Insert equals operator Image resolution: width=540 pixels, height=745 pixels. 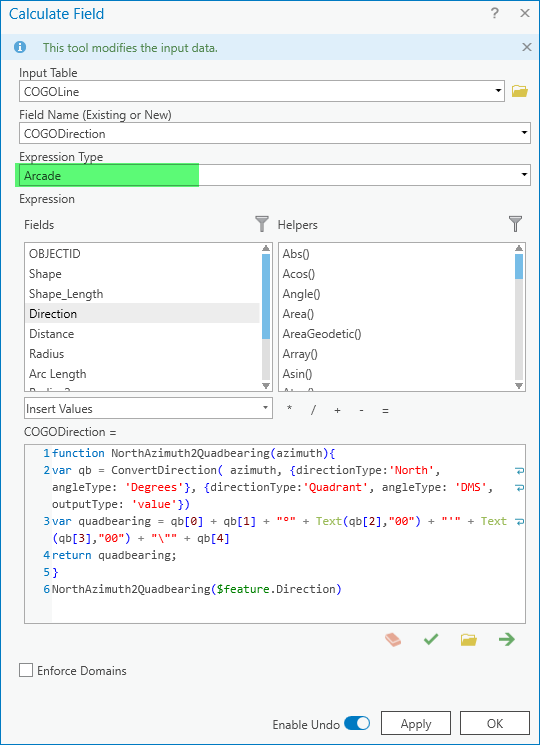point(385,411)
